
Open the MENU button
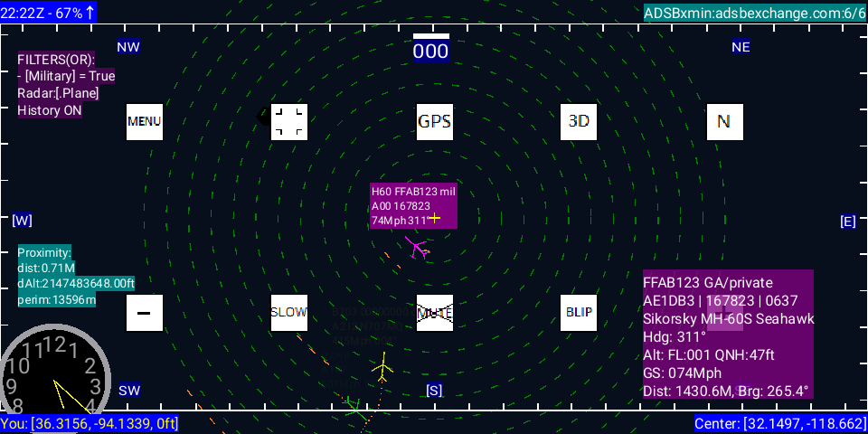pos(144,121)
